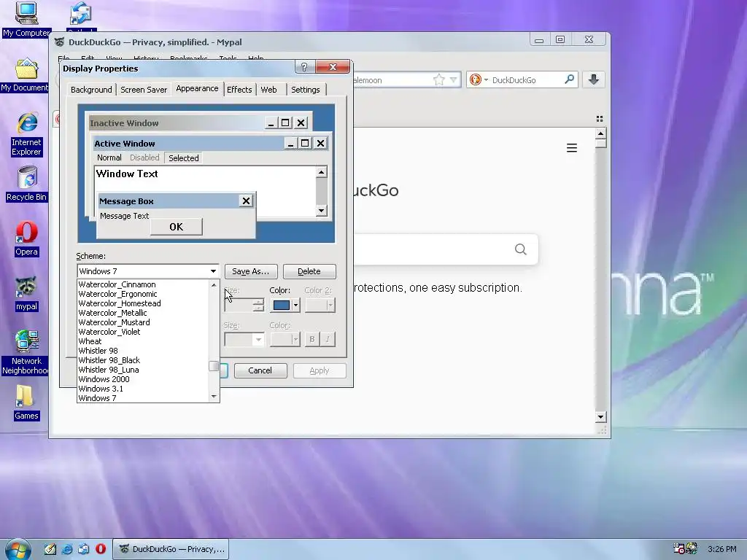Select the Wheat scheme
This screenshot has height=560, width=747.
[x=143, y=341]
